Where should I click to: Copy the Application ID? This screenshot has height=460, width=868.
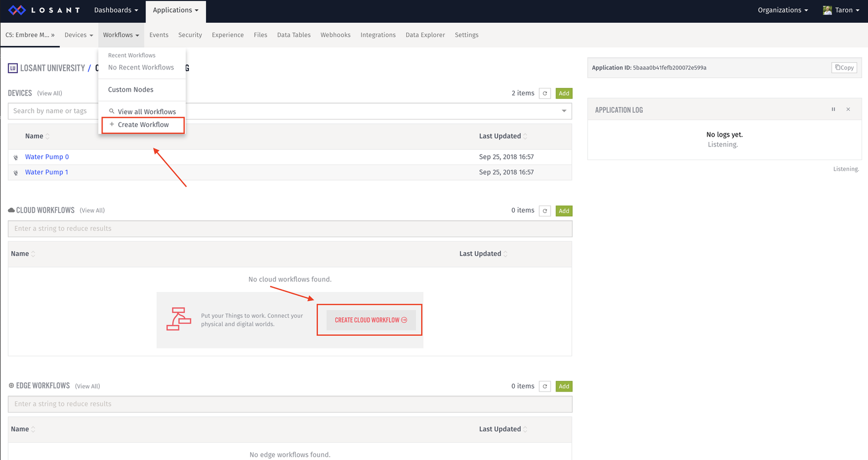tap(844, 68)
